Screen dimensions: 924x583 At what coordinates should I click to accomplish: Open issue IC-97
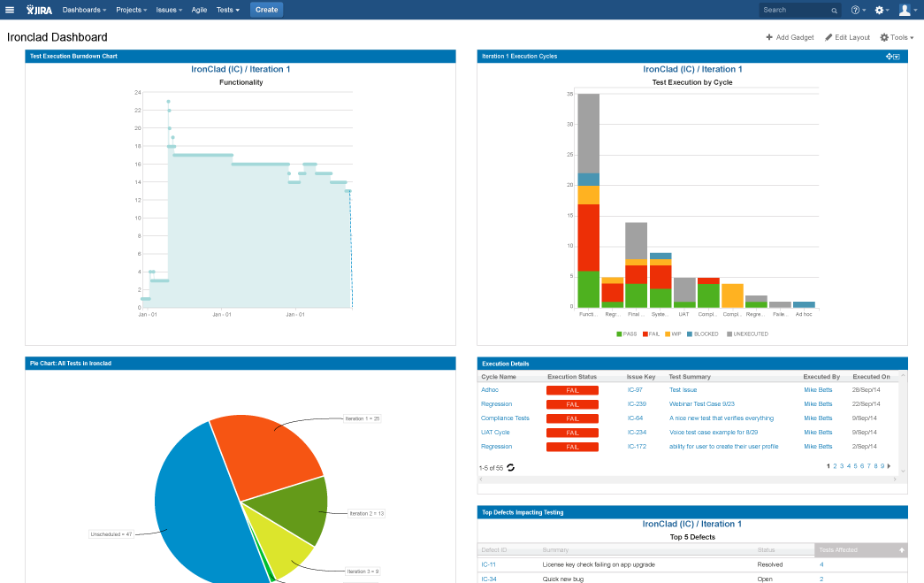pyautogui.click(x=635, y=389)
